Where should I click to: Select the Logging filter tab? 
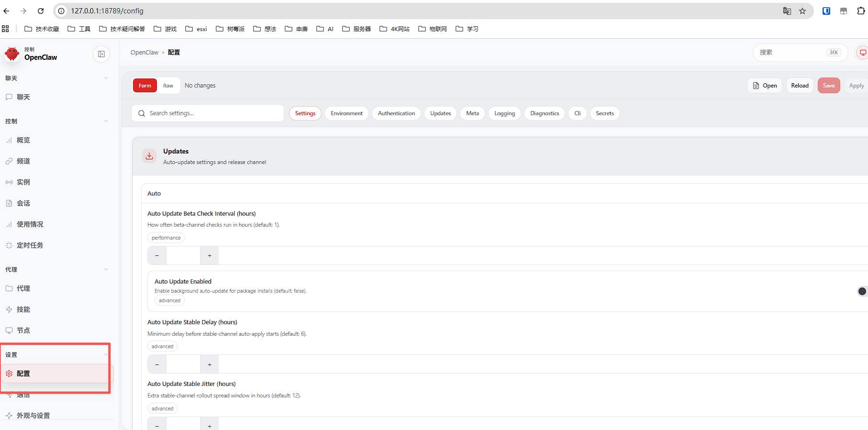tap(505, 113)
